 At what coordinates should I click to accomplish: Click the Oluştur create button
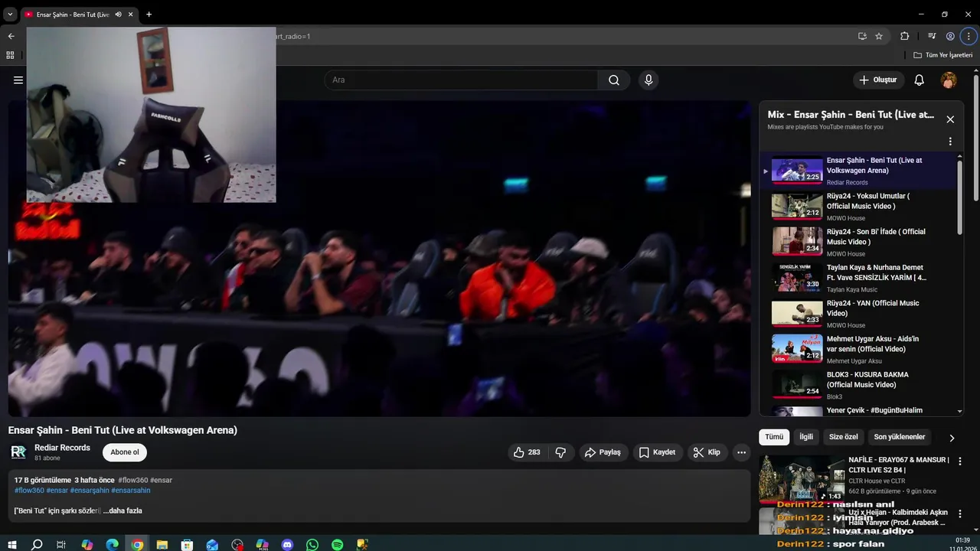(x=878, y=80)
